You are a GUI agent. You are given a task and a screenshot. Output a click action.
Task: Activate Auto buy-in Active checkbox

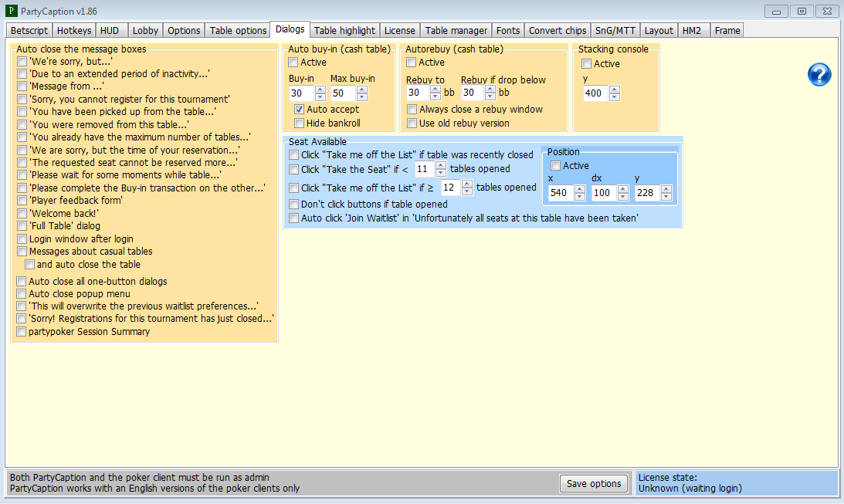click(x=293, y=62)
